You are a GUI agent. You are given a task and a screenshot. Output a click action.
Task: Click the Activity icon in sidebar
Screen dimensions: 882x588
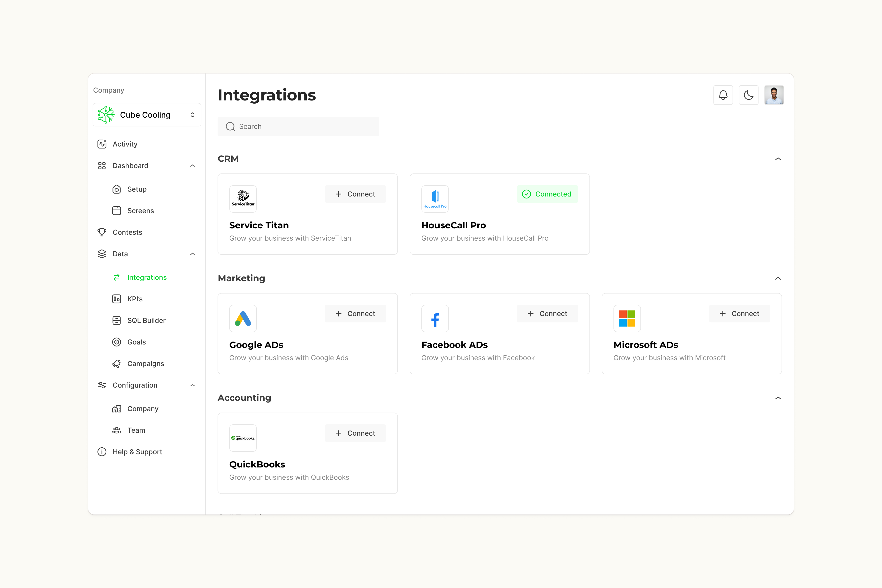(102, 144)
